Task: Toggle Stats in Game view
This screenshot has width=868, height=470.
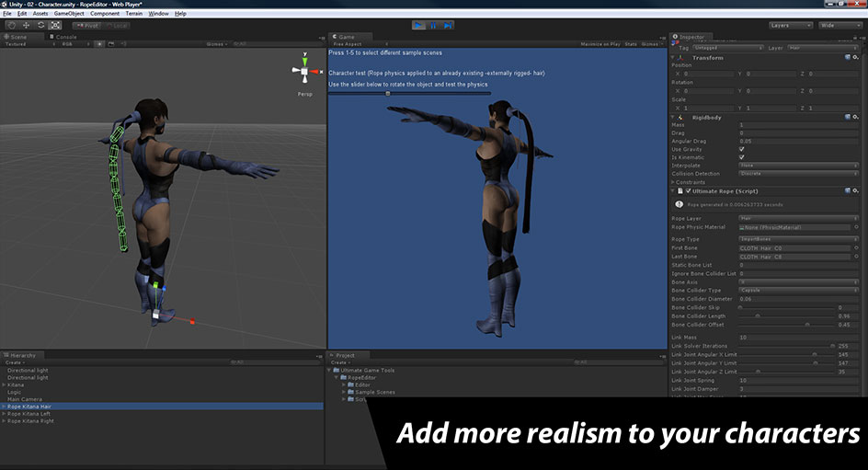Action: point(631,44)
